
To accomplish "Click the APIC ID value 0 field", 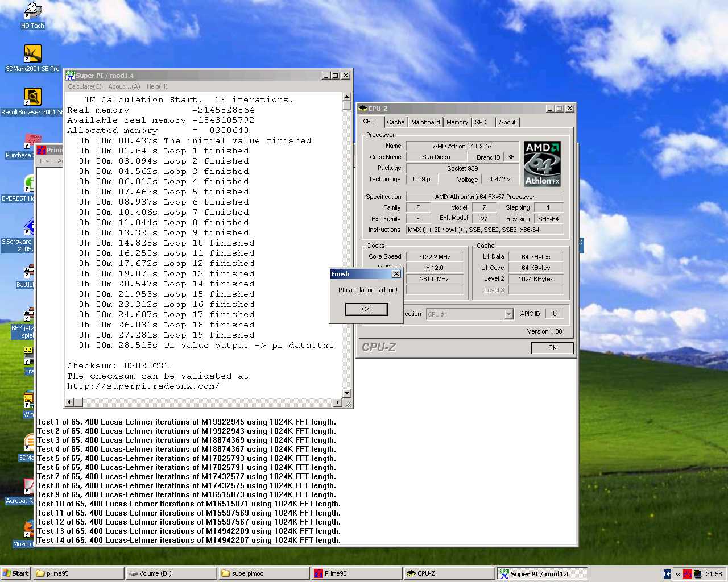I will tap(555, 314).
